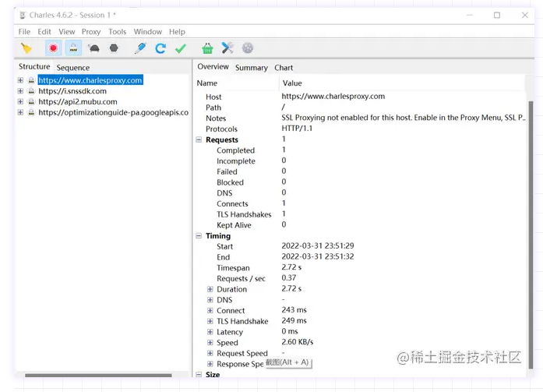The image size is (543, 392).
Task: Click lock icon beside api2.mubu.com
Action: click(x=31, y=102)
